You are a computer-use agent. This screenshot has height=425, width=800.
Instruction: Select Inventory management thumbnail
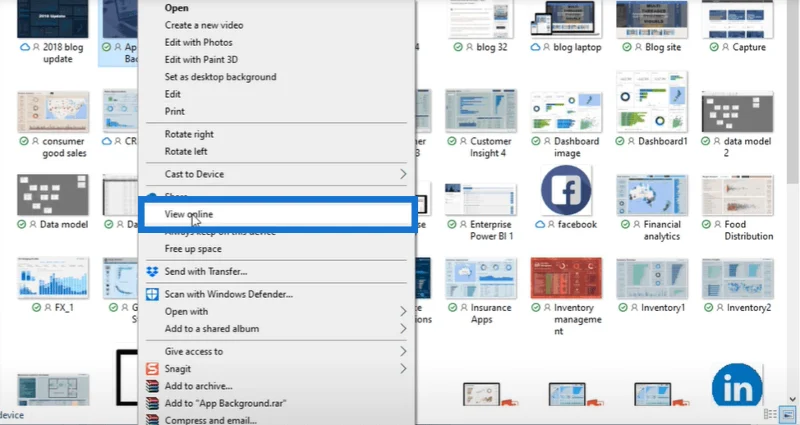[x=566, y=278]
